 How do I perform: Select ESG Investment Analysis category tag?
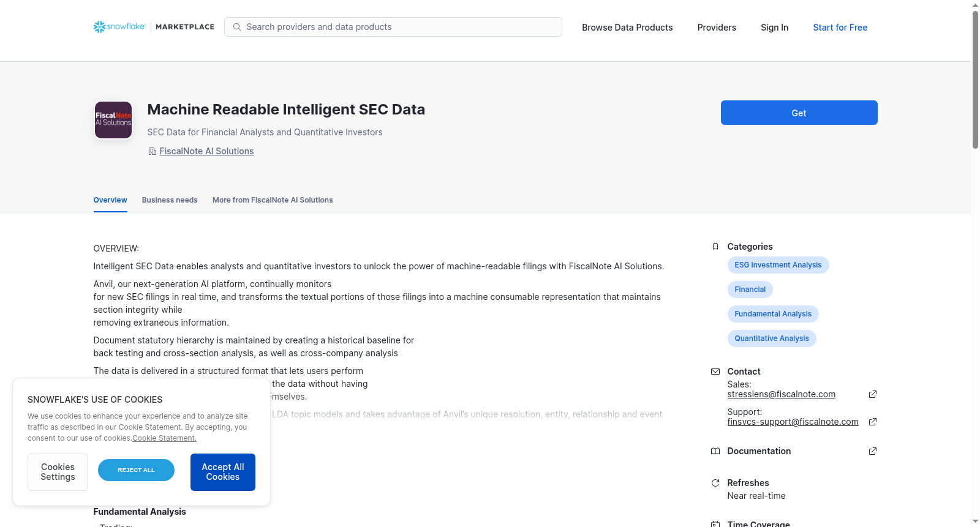[x=778, y=265]
